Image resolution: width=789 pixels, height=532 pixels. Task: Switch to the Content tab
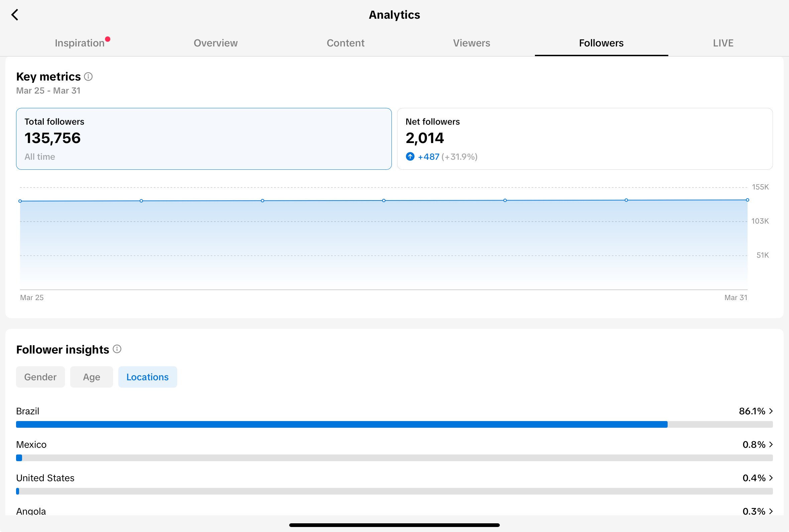pos(345,43)
